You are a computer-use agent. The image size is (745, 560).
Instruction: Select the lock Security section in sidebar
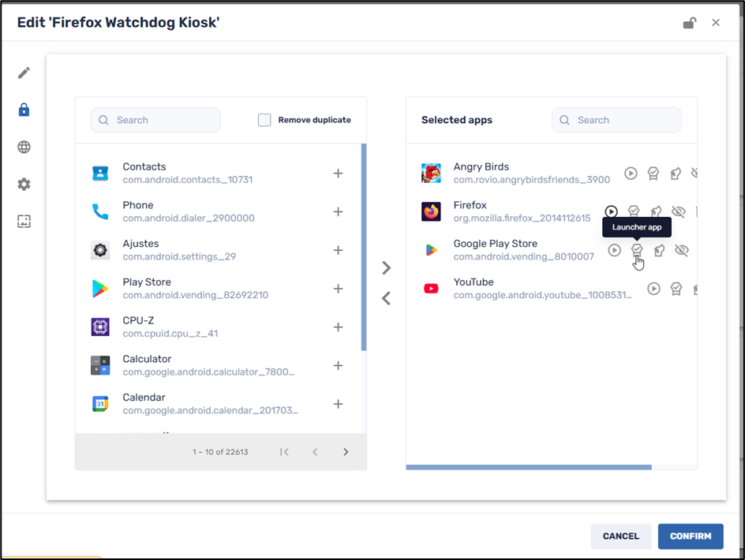(x=24, y=110)
